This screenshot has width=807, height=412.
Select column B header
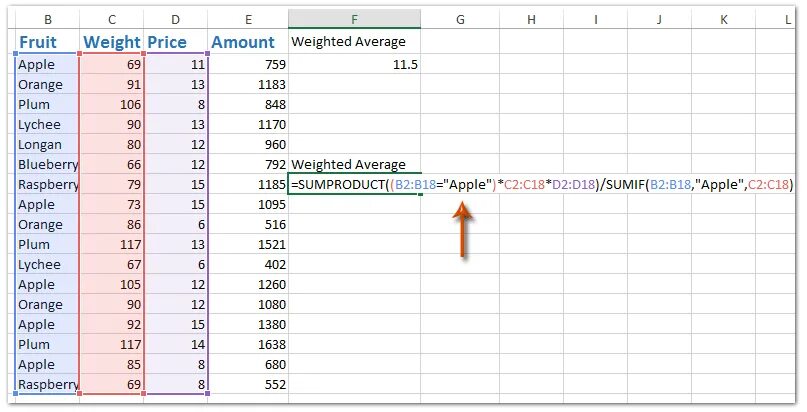click(47, 20)
